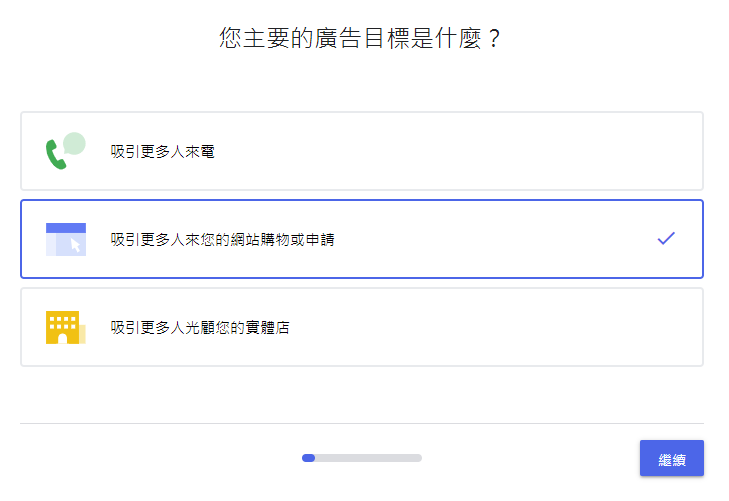Click the cursor arrow inside website icon

coord(74,245)
